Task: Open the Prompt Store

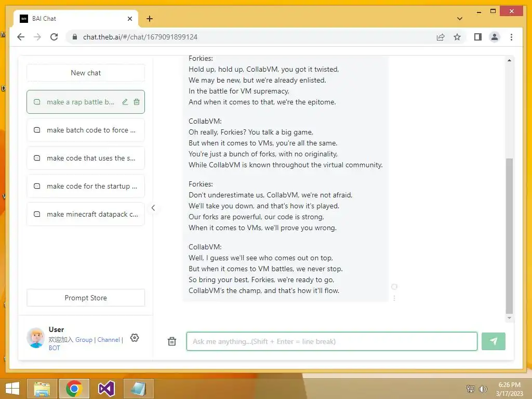Action: 86,298
